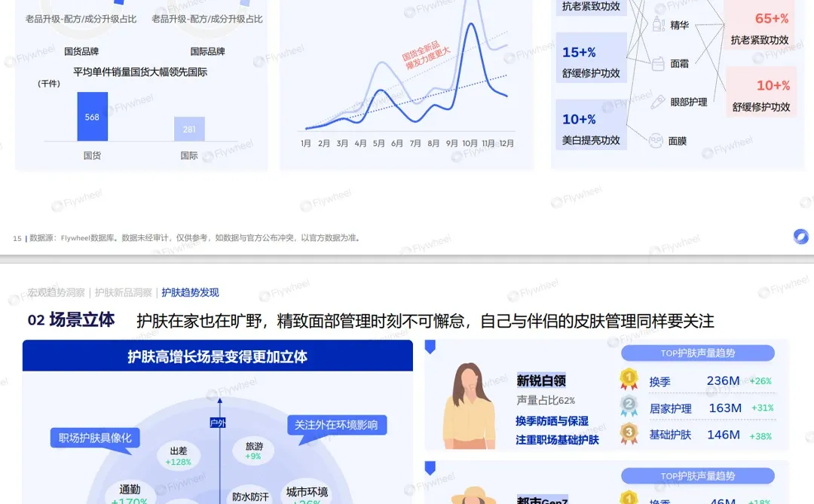Click the 02 场景立体 section title
The image size is (814, 504).
tap(71, 319)
